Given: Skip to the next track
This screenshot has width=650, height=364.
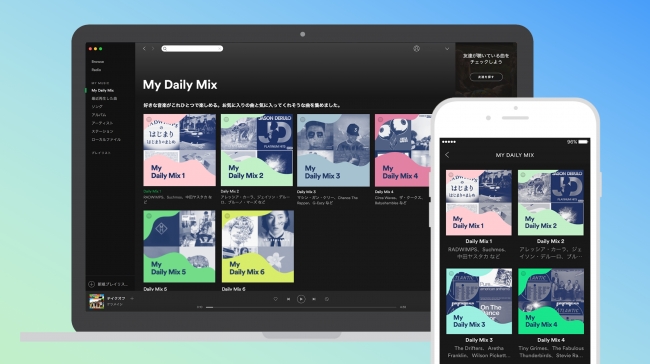Looking at the screenshot, I should pos(314,299).
